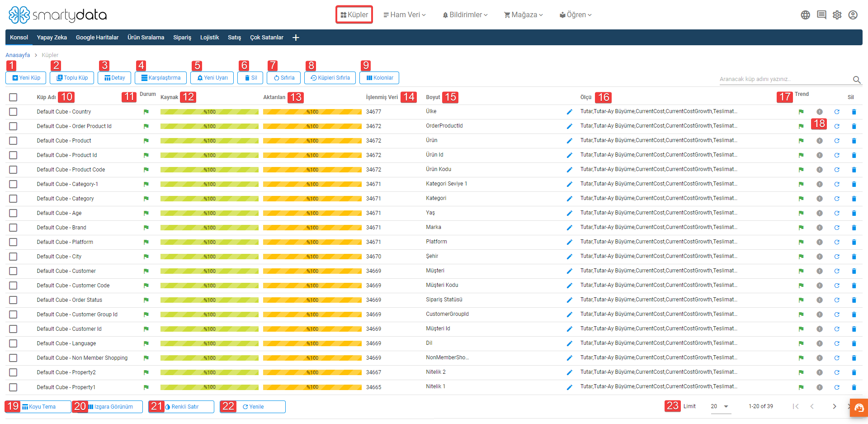Switch to the Lojistik tab
This screenshot has width=868, height=424.
tap(209, 38)
